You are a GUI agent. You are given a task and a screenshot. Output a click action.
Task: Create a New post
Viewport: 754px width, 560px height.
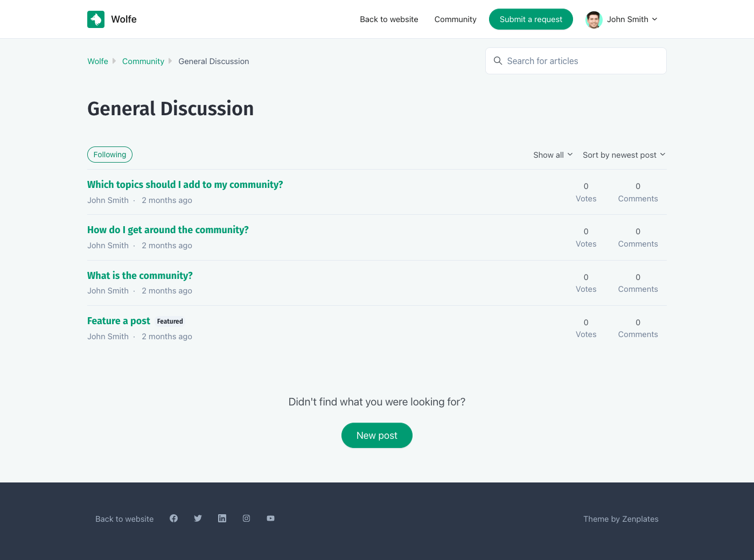(x=376, y=436)
